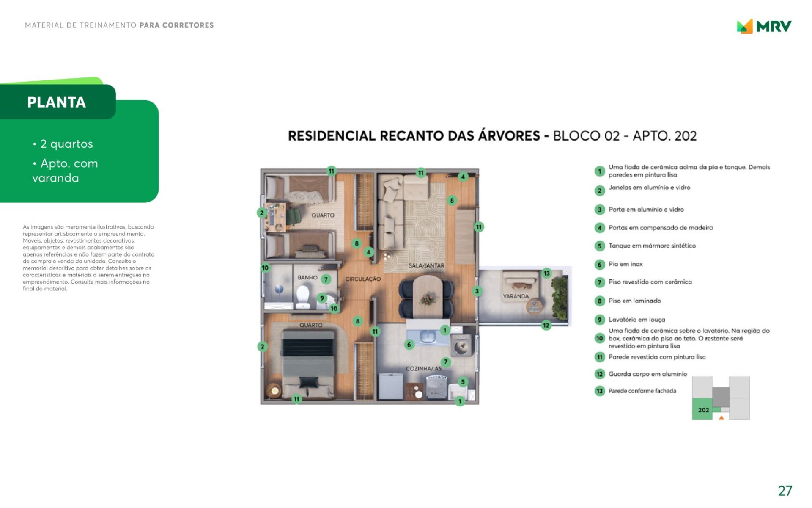Click COZINHA/ AS label in the plan

tap(423, 369)
